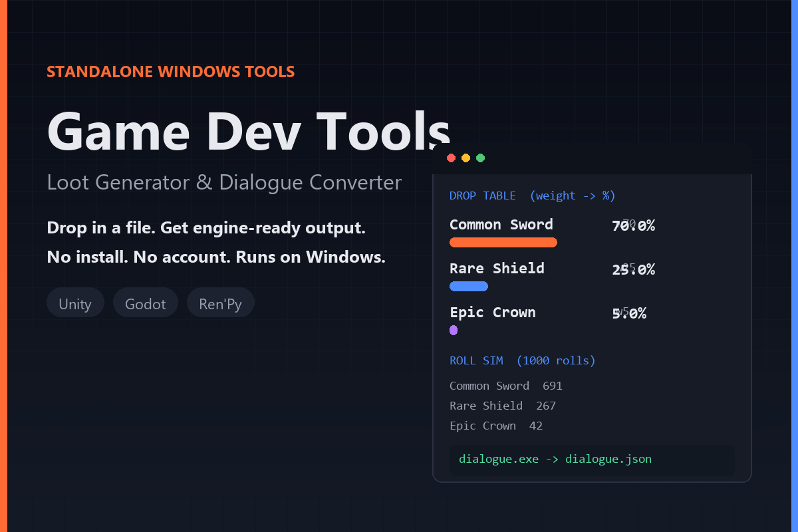798x532 pixels.
Task: Click "Drop in a file. Get engine-ready output."
Action: [x=206, y=228]
